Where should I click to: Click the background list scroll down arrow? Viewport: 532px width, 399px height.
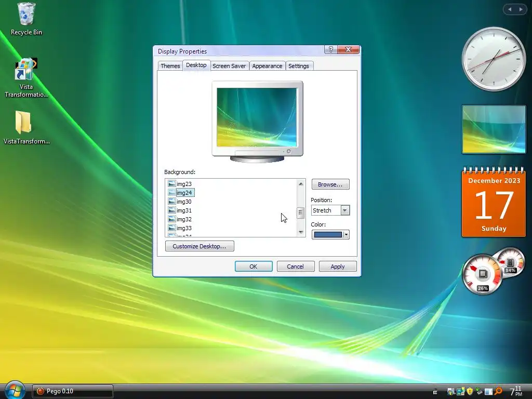tap(301, 232)
